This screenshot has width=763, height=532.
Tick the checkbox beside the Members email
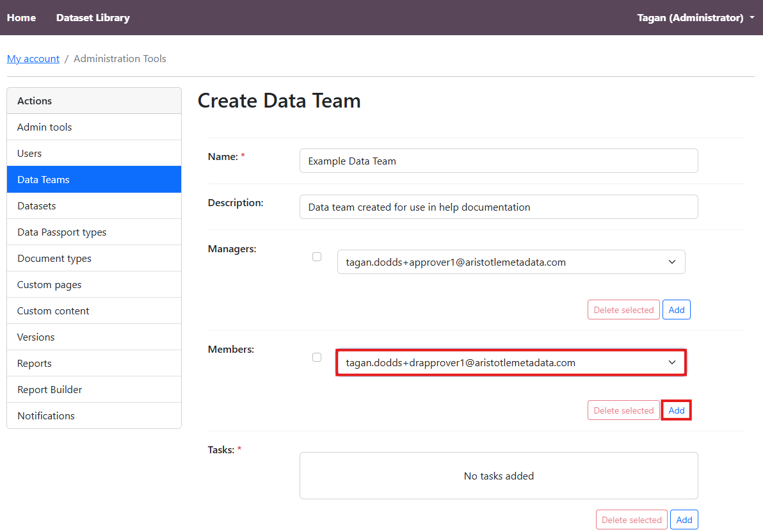click(317, 357)
